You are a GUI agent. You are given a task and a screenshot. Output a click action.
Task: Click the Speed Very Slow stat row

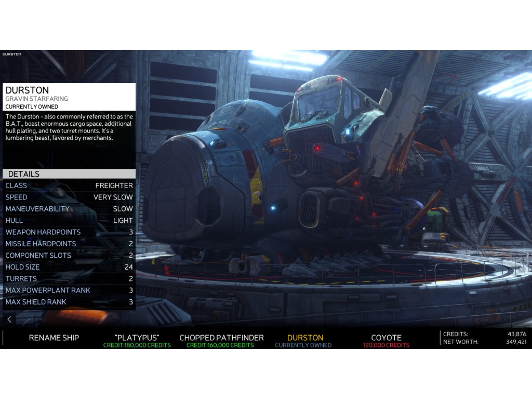(69, 197)
